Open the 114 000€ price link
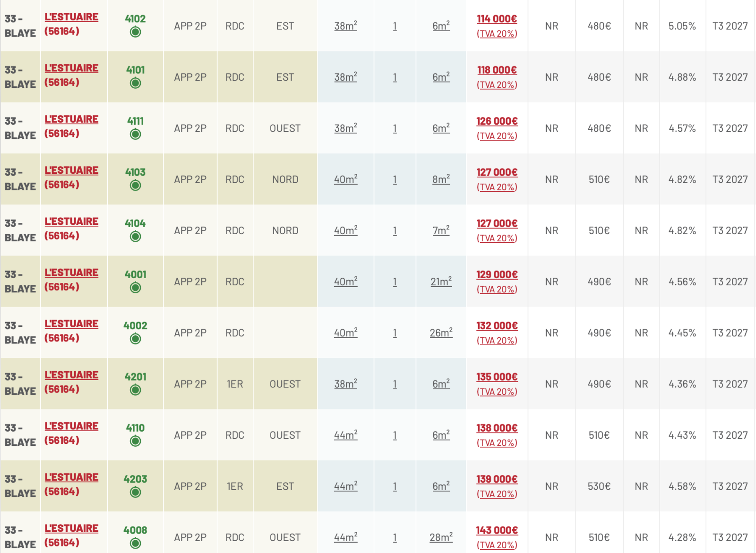Image resolution: width=756 pixels, height=553 pixels. pos(497,19)
